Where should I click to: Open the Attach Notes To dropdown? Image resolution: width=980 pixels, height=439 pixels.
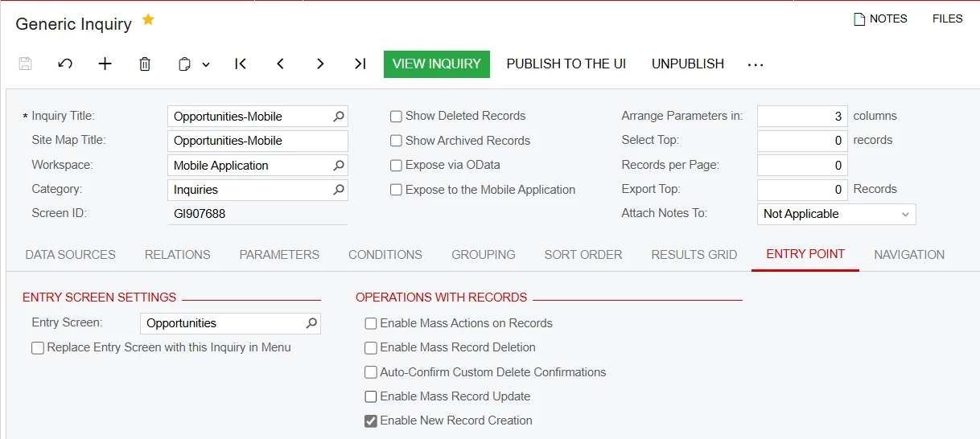[837, 214]
